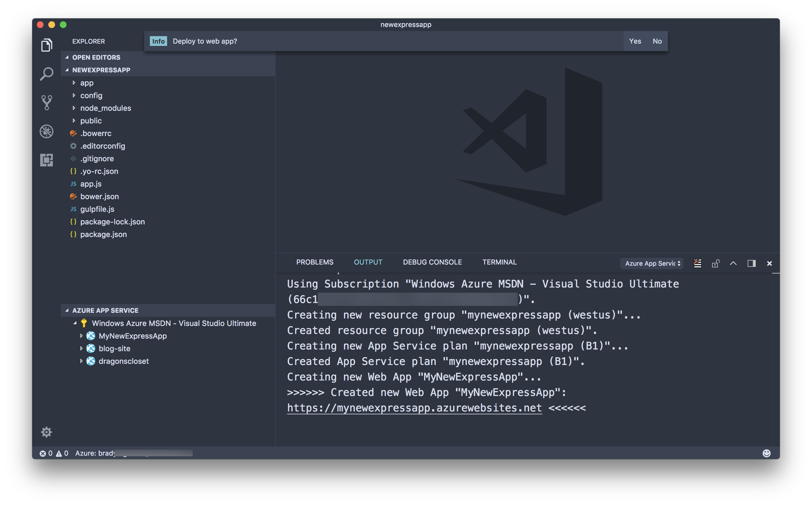Open the Search view in activity bar
This screenshot has height=505, width=812.
coord(47,73)
